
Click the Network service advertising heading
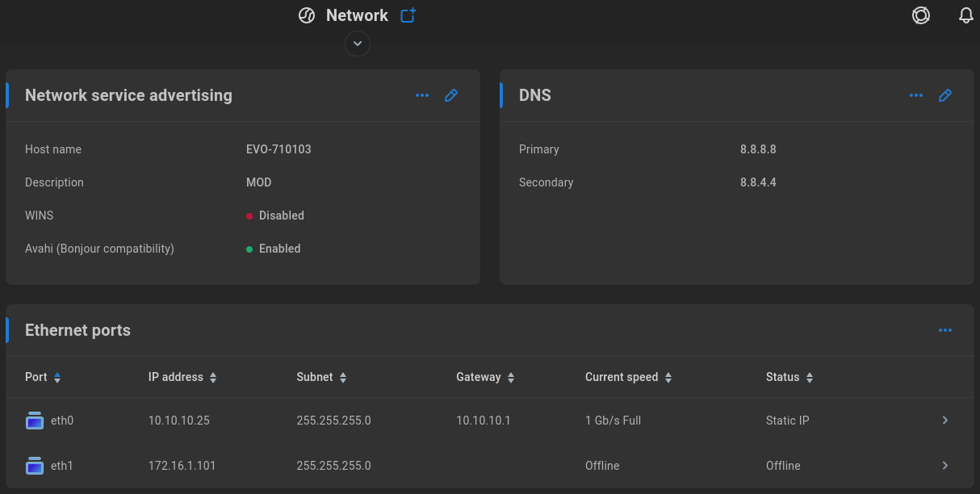(128, 95)
